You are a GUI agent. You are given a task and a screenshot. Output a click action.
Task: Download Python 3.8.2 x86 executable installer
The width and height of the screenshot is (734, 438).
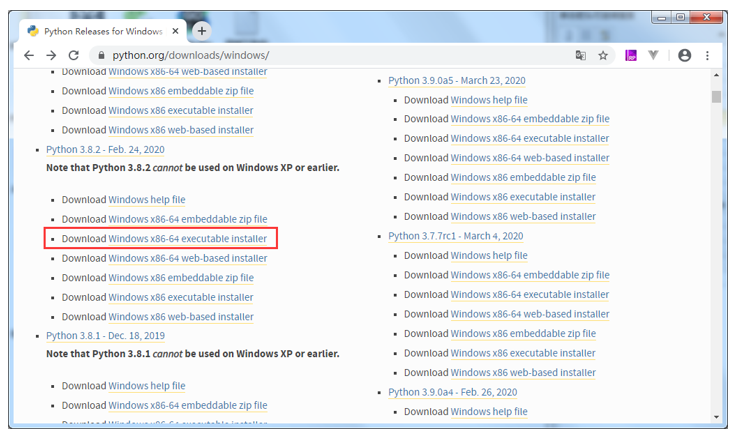coord(181,298)
